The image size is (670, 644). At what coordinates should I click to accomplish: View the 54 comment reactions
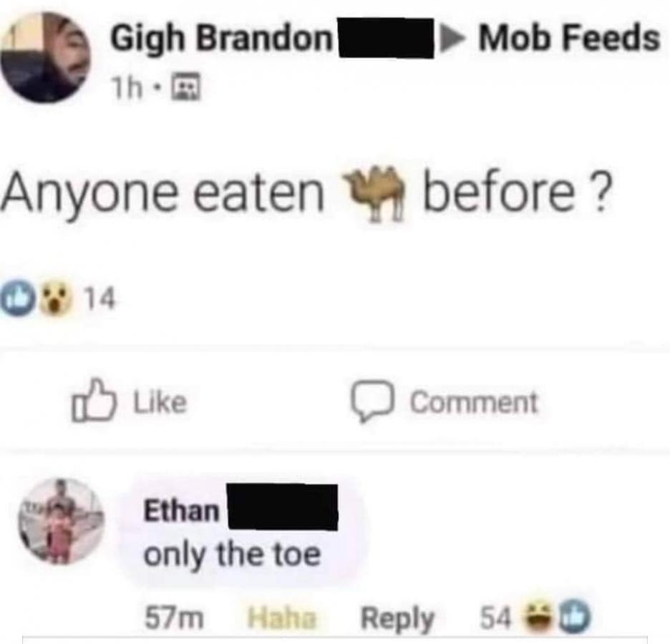click(x=535, y=618)
